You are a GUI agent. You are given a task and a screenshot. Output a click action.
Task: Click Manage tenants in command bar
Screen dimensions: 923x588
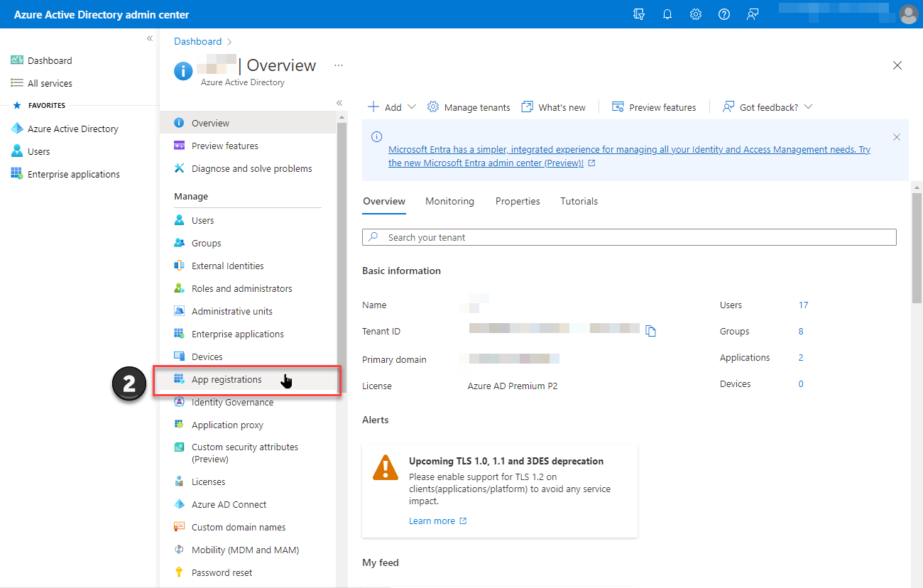[469, 107]
